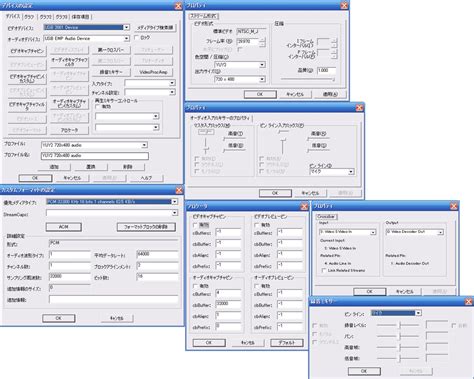Open the USB EMP Audio Device dropdown
Viewport: 474px width, 379px height.
(127, 39)
